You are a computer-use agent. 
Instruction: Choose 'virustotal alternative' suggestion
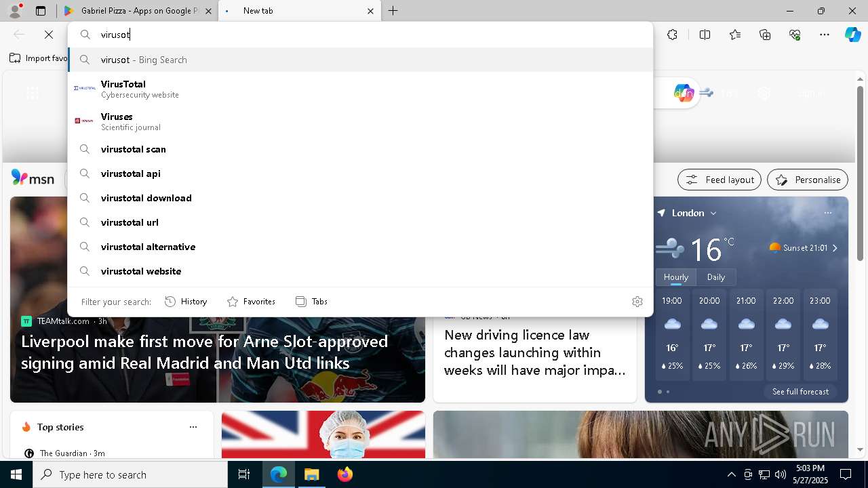point(360,247)
